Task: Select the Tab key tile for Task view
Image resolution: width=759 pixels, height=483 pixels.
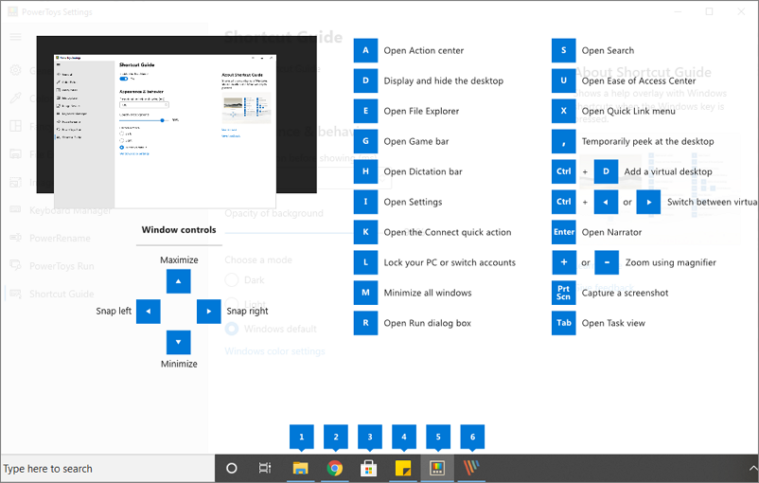Action: coord(563,323)
